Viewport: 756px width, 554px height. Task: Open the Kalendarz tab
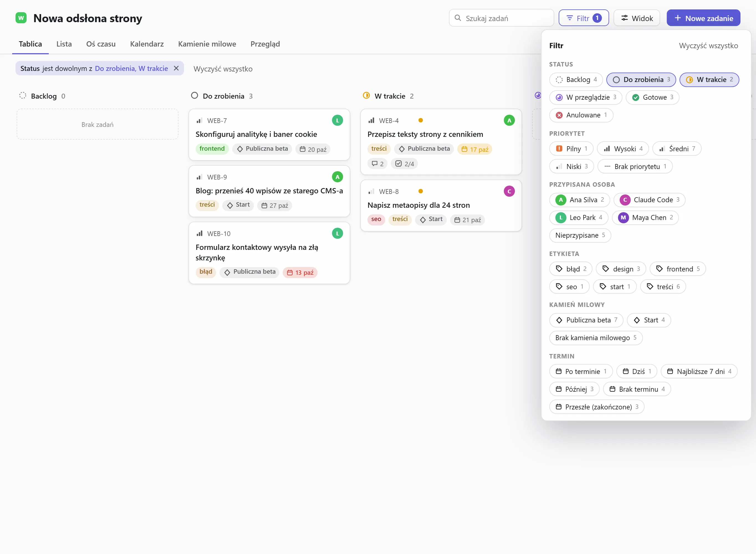147,44
